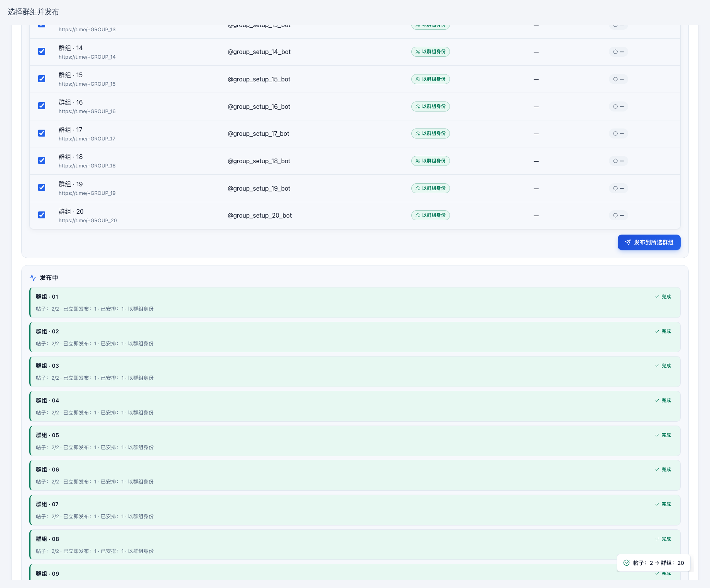Click the 群组 · 06 post summary text
Viewport: 710px width, 588px height.
point(95,482)
